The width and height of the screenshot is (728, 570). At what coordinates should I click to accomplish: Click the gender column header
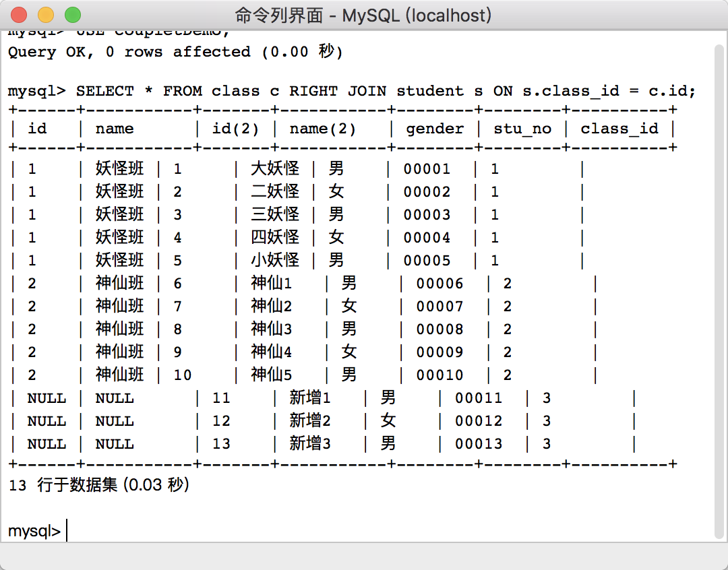(435, 129)
